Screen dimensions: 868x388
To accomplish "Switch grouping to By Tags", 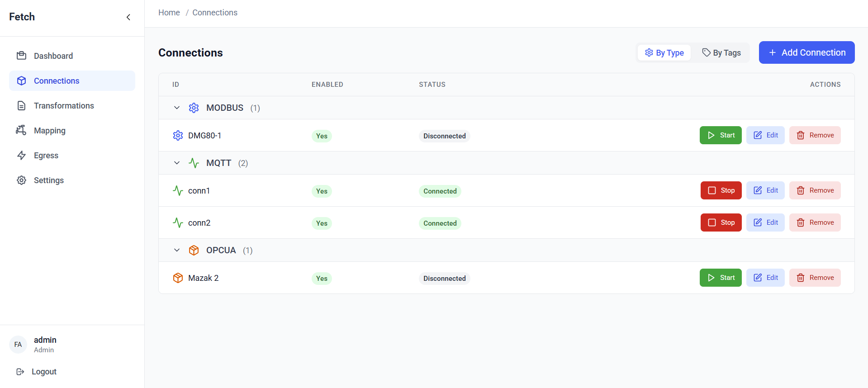I will tap(721, 53).
